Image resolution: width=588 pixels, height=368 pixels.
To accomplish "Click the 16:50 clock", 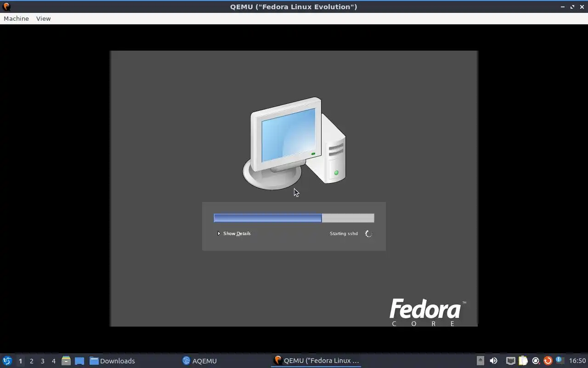I will coord(577,361).
